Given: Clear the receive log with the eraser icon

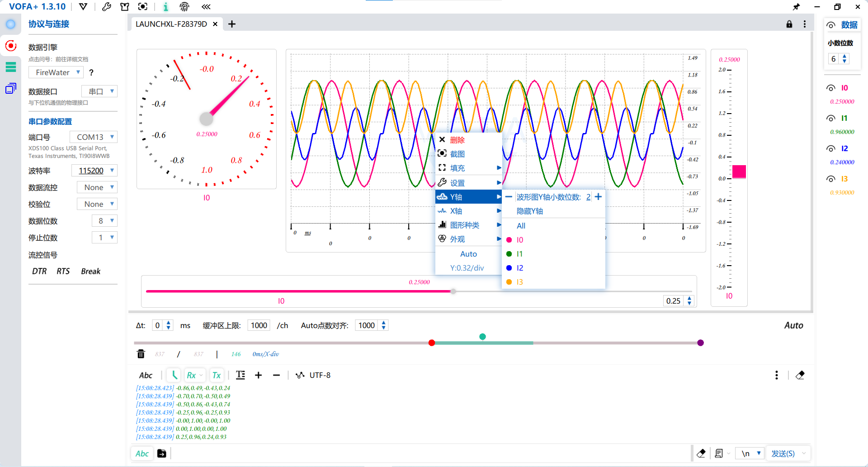Looking at the screenshot, I should (800, 375).
